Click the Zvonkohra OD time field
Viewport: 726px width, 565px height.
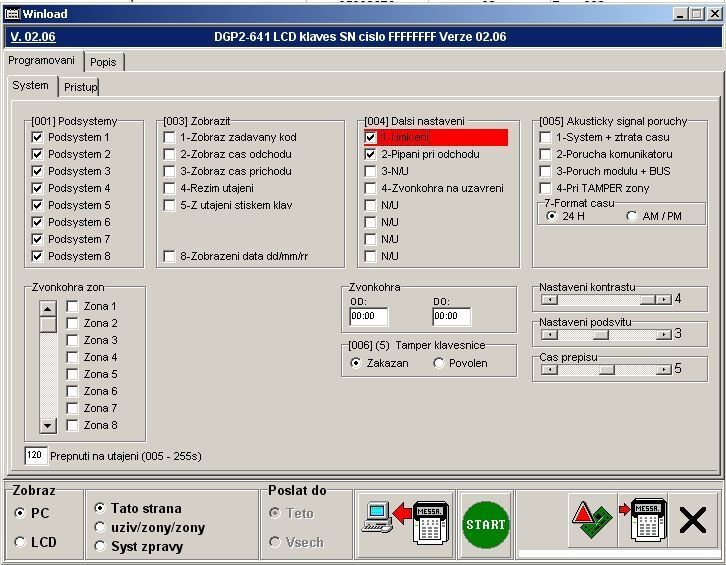pyautogui.click(x=368, y=317)
